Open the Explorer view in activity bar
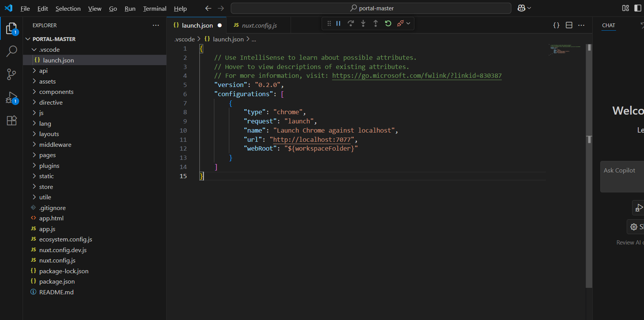The height and width of the screenshot is (320, 644). (x=11, y=28)
